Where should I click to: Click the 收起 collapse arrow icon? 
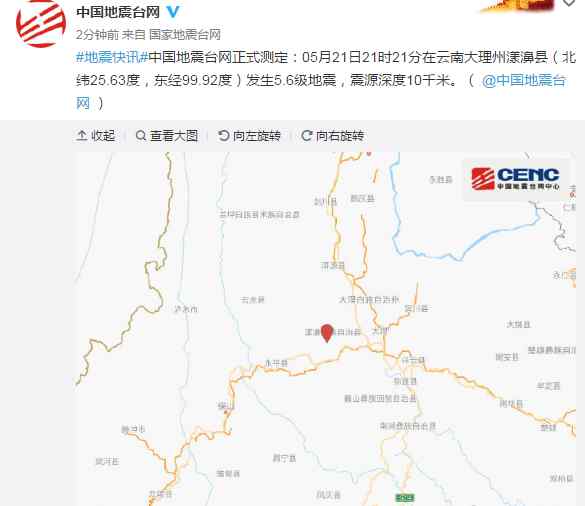pos(81,135)
